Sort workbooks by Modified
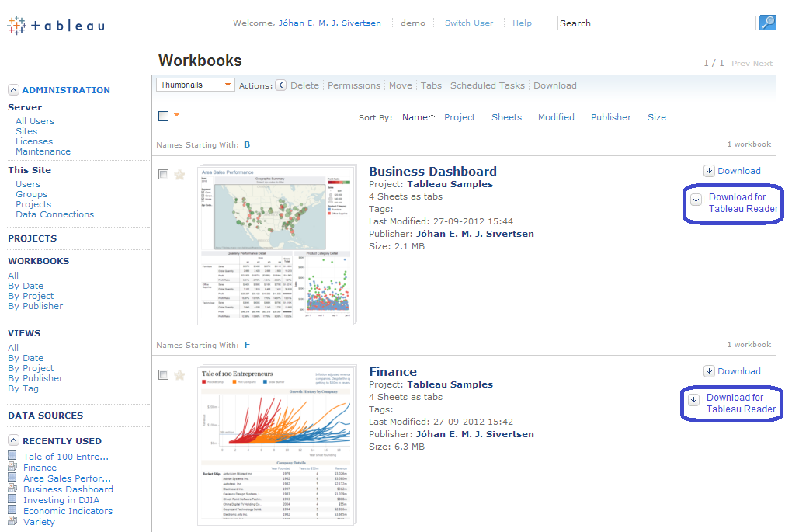This screenshot has width=785, height=532. [556, 117]
